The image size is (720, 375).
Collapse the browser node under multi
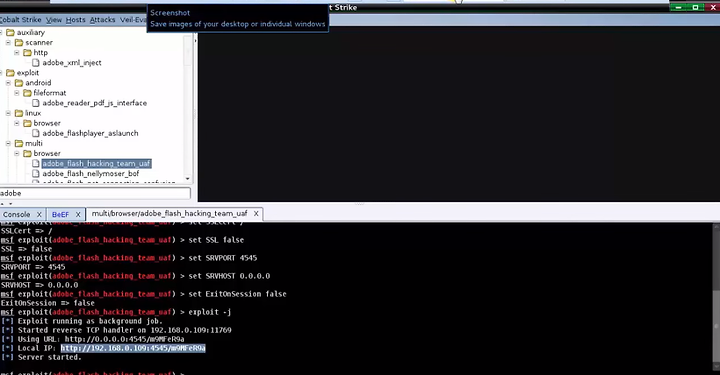click(17, 153)
